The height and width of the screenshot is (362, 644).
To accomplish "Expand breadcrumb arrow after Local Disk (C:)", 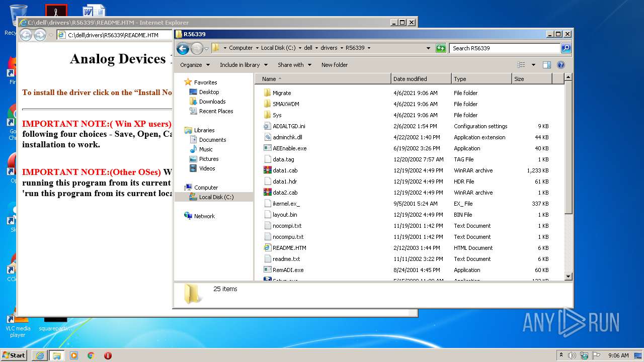I will coord(300,48).
